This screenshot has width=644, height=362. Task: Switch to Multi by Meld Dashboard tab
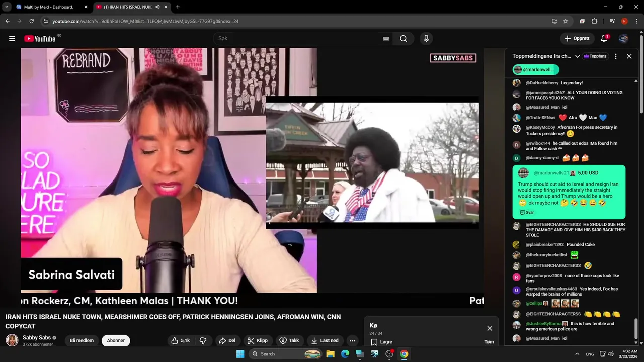click(x=52, y=7)
